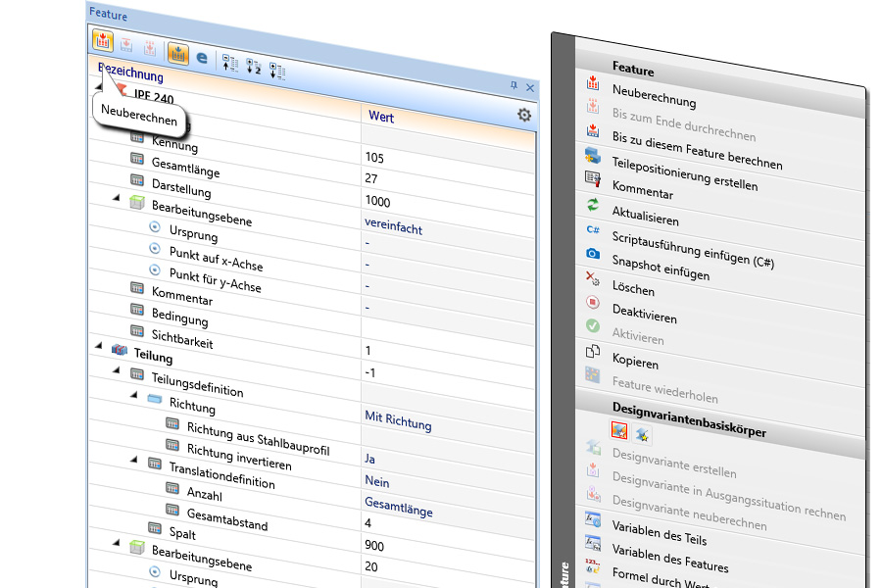Select the Ursprung radio-style point entry
The width and height of the screenshot is (882, 588).
click(154, 226)
